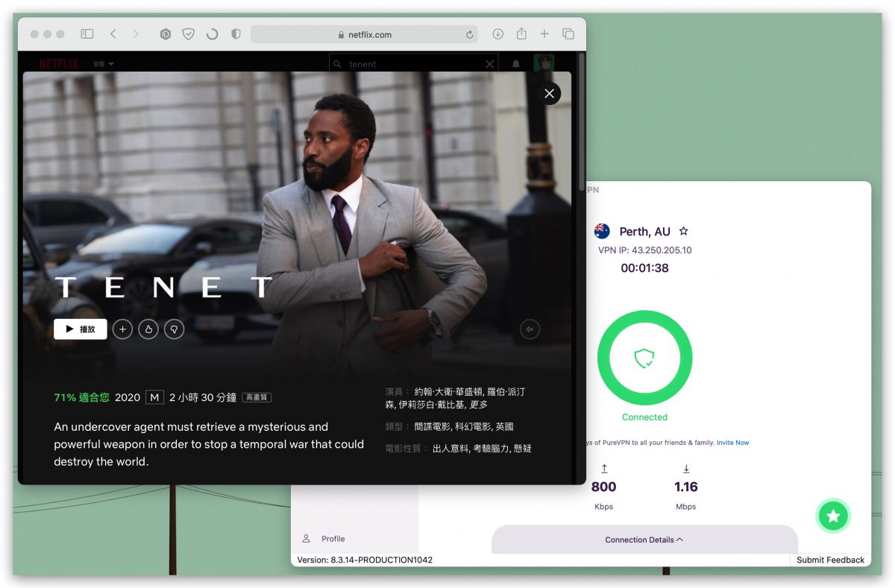
Task: Show Safari tab overview
Action: click(x=568, y=34)
